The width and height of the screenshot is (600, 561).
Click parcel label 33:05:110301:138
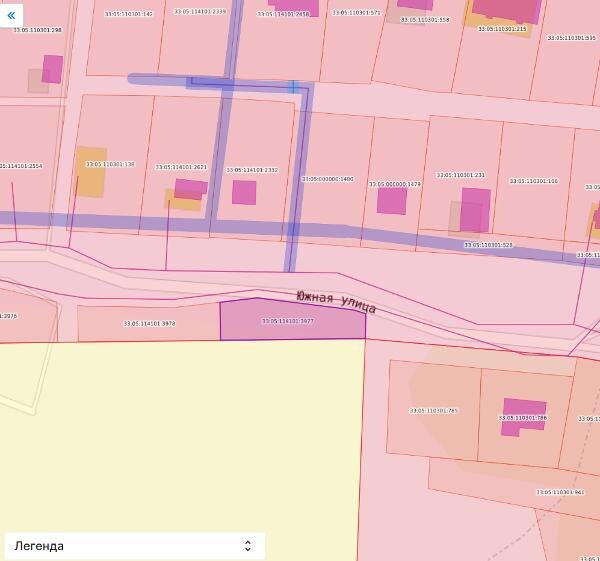[x=110, y=164]
